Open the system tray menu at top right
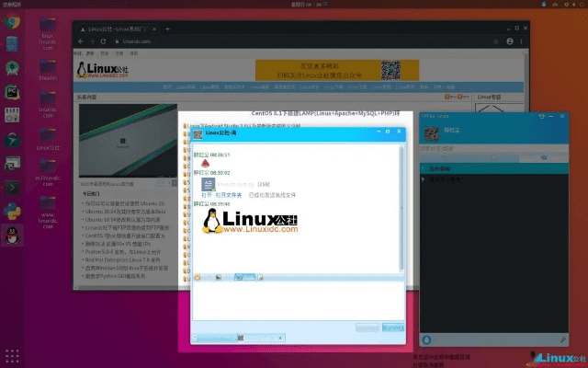 pyautogui.click(x=573, y=4)
